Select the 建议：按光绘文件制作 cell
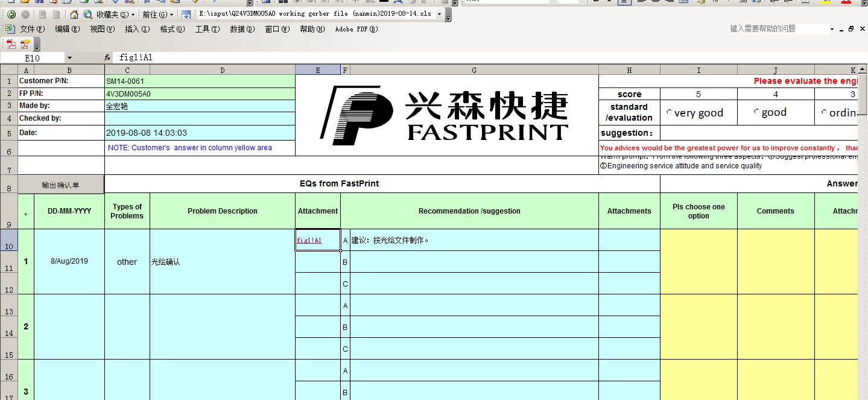The width and height of the screenshot is (868, 400). click(x=474, y=240)
